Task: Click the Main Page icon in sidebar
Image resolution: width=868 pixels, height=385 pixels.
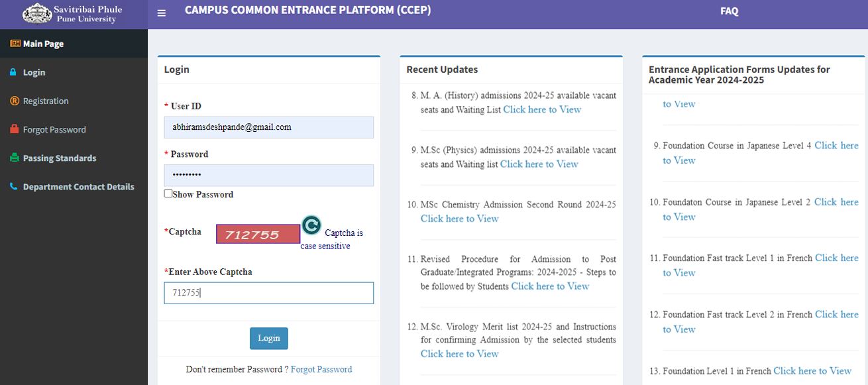Action: pos(15,44)
